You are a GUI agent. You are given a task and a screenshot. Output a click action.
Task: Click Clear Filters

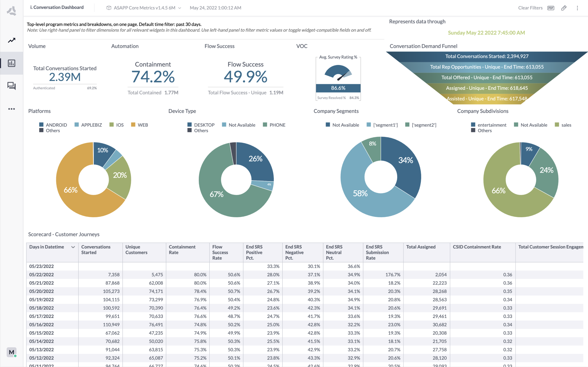530,8
